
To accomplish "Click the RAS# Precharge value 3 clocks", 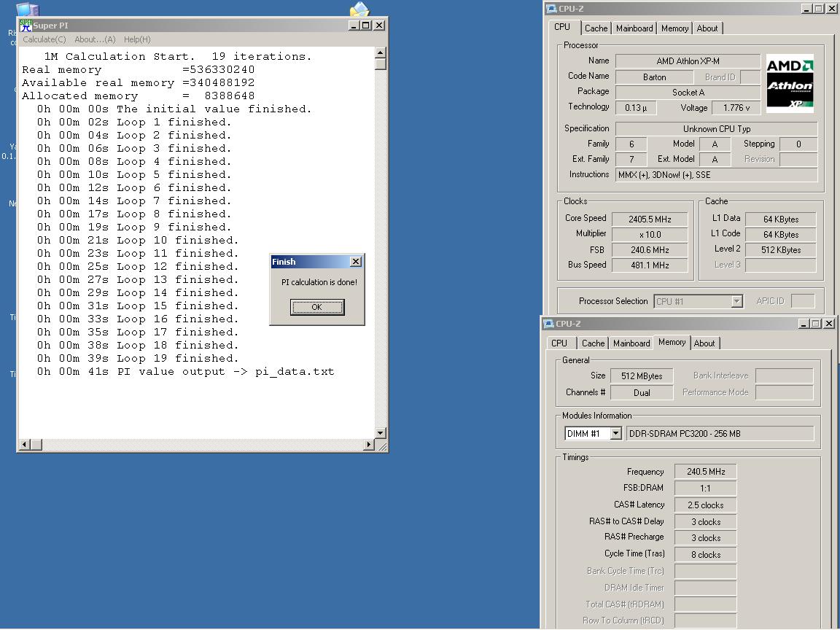I will [x=706, y=538].
